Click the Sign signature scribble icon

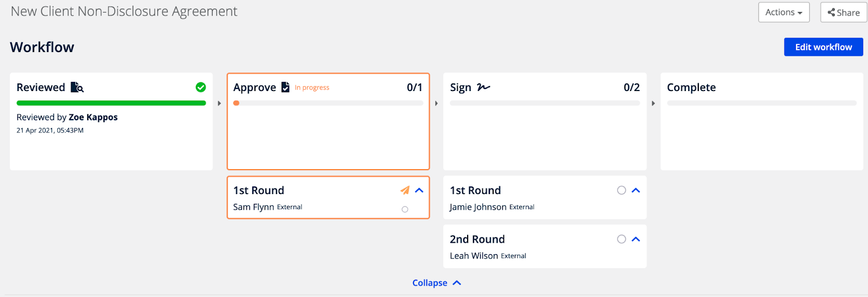point(483,87)
